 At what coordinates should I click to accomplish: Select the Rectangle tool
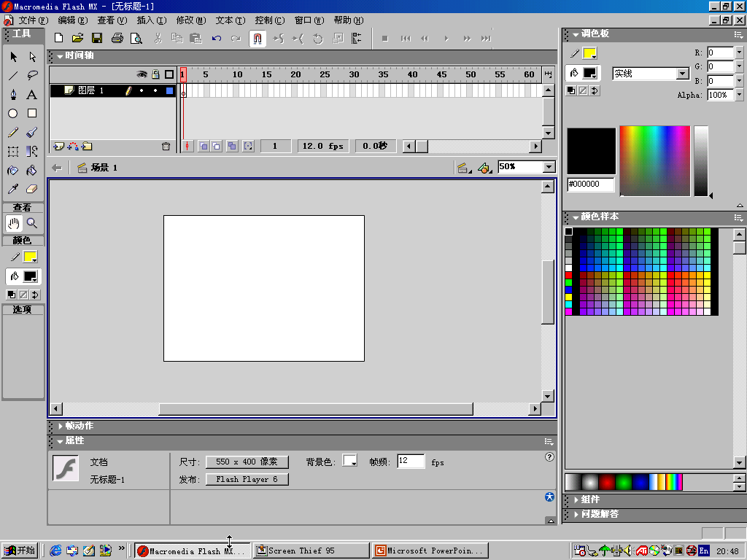pos(32,114)
